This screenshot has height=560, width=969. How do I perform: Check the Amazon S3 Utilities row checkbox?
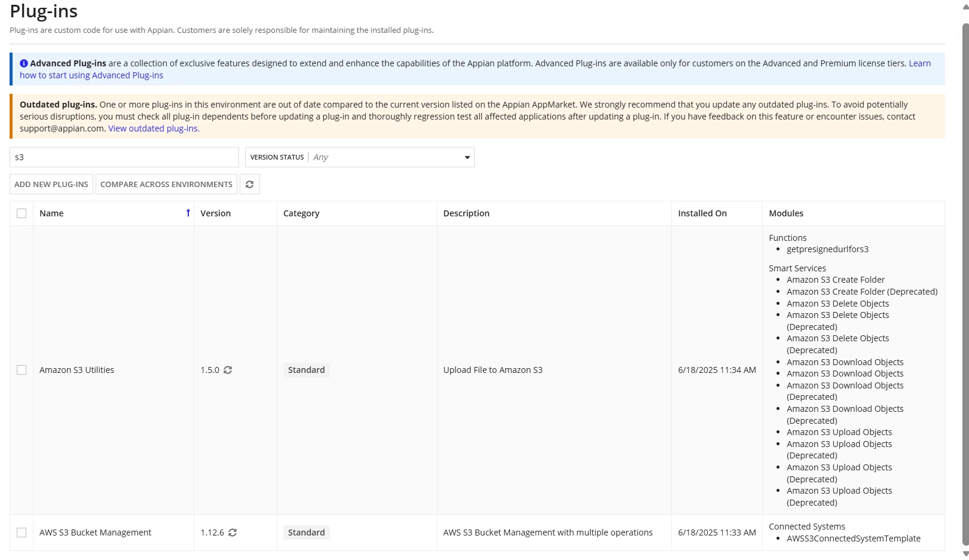coord(22,370)
